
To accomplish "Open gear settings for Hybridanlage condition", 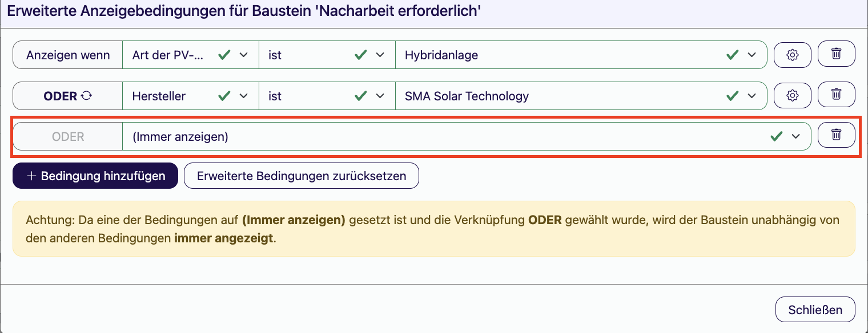I will point(792,55).
